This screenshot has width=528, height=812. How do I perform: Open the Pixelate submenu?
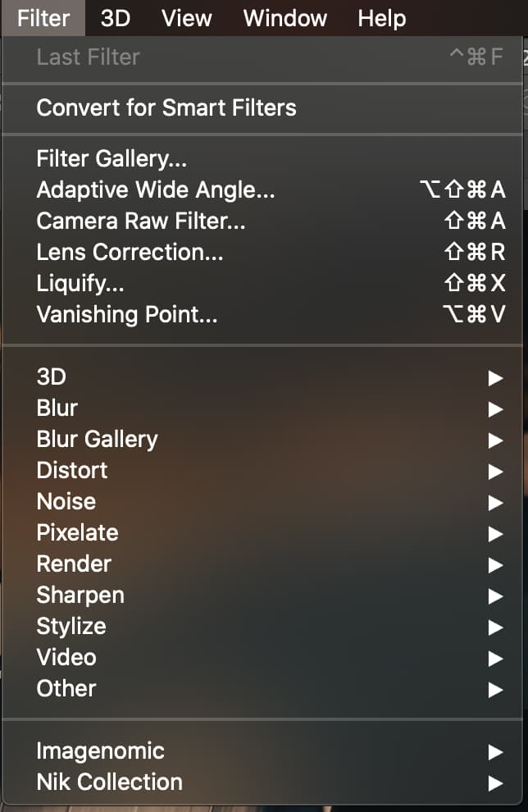pyautogui.click(x=262, y=532)
